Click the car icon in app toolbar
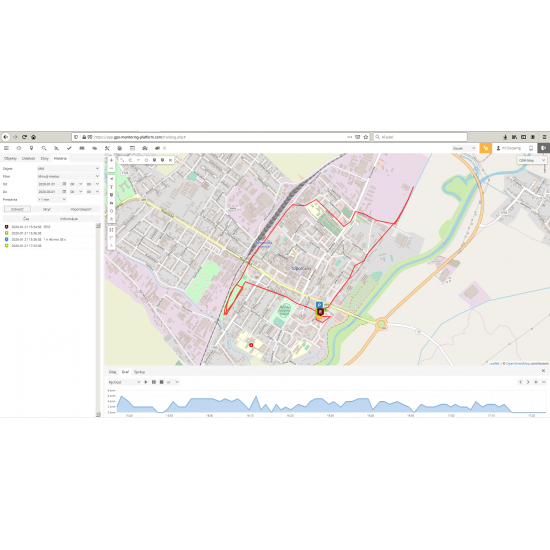 pyautogui.click(x=145, y=148)
